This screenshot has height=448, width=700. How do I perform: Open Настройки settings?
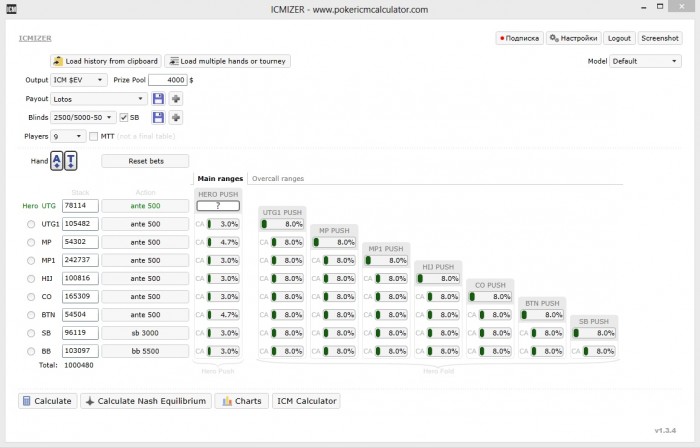[x=574, y=38]
